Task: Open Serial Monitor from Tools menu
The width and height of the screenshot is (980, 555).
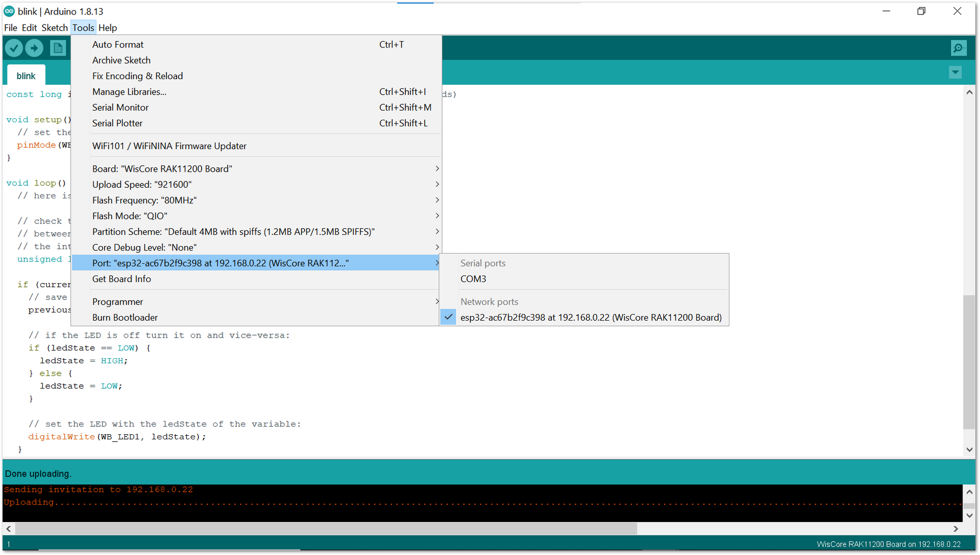Action: [256, 107]
